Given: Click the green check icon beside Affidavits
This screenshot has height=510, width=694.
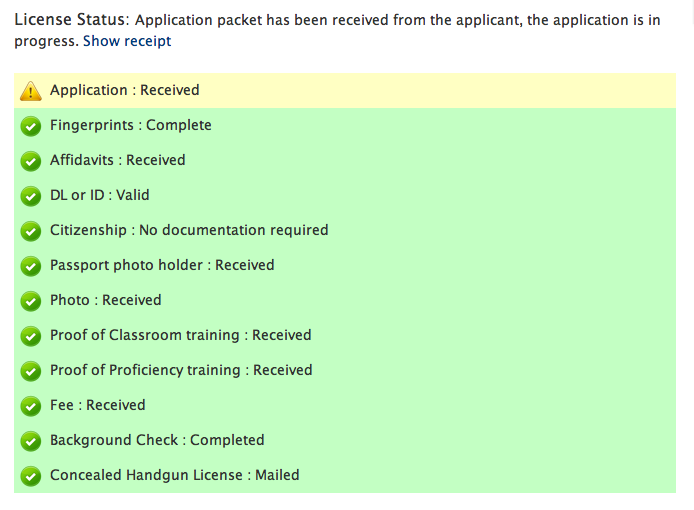Looking at the screenshot, I should pos(31,161).
